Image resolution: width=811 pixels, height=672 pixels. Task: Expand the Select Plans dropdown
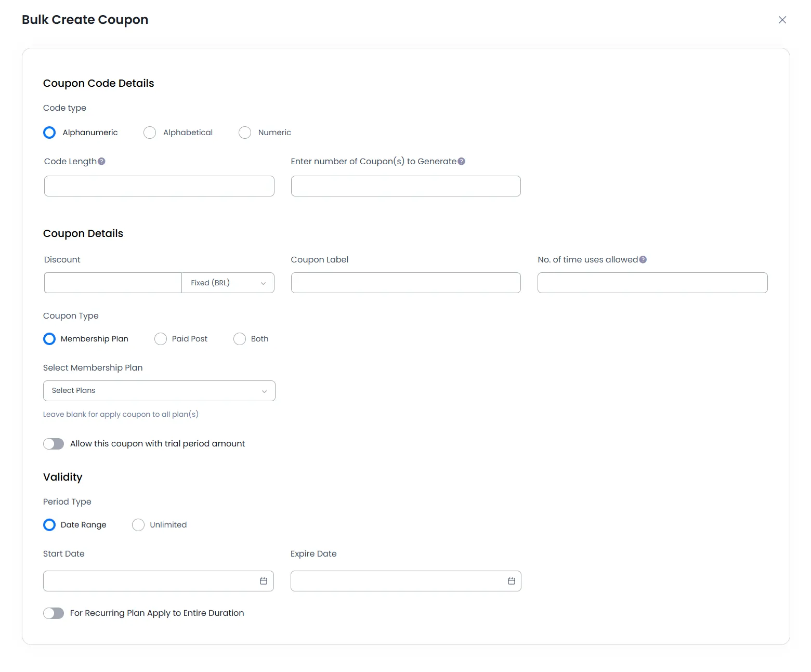coord(159,391)
